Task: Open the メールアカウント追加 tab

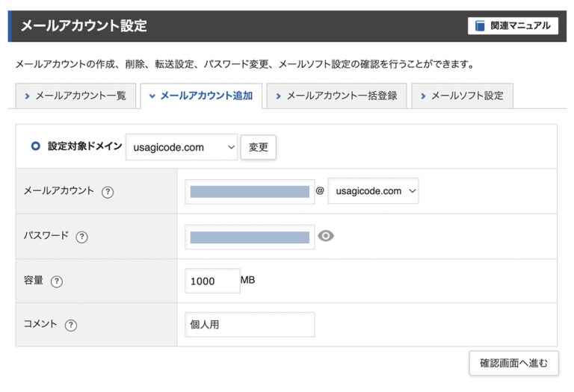Action: [201, 96]
